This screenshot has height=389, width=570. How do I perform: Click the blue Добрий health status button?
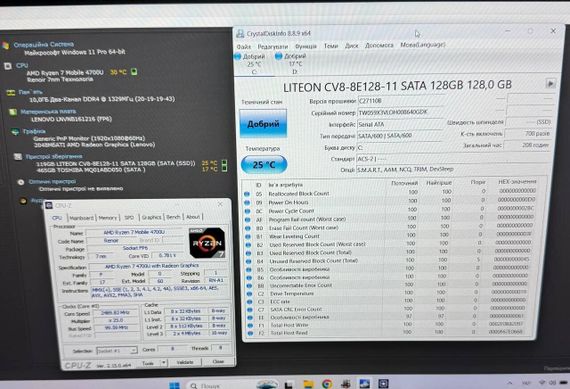[x=263, y=124]
